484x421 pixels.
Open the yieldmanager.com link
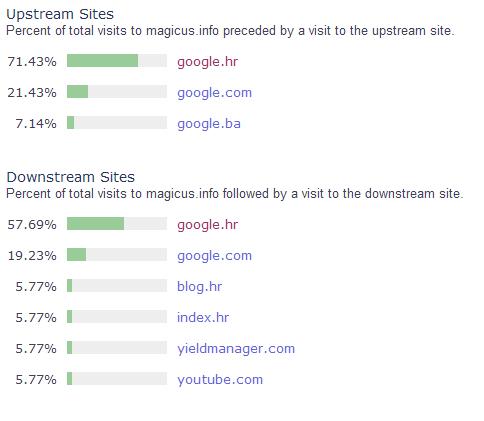tap(236, 349)
